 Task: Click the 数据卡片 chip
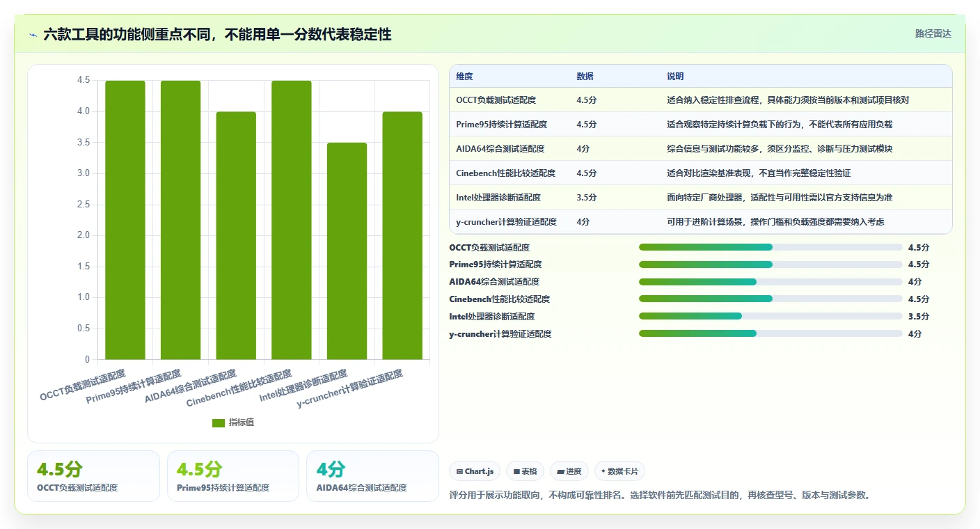619,471
